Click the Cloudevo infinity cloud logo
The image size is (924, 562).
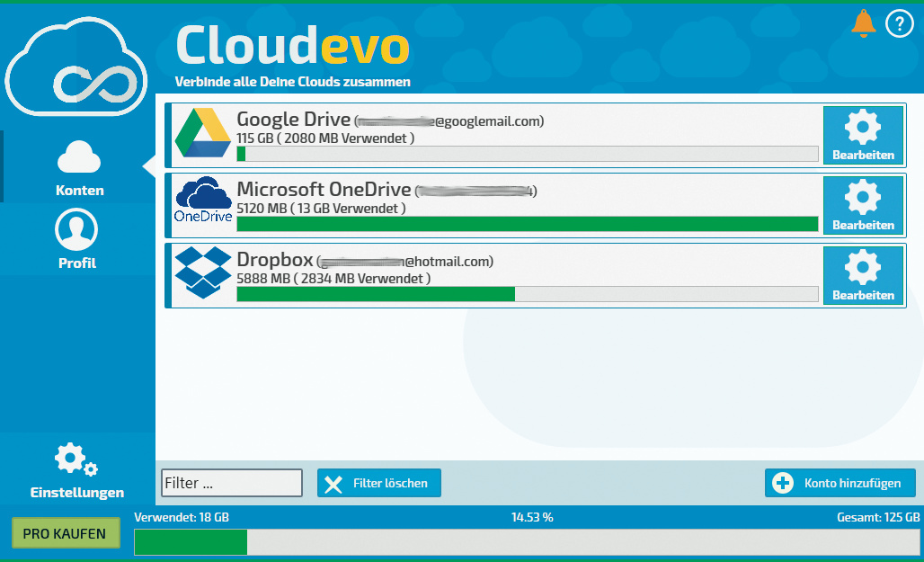pos(76,66)
